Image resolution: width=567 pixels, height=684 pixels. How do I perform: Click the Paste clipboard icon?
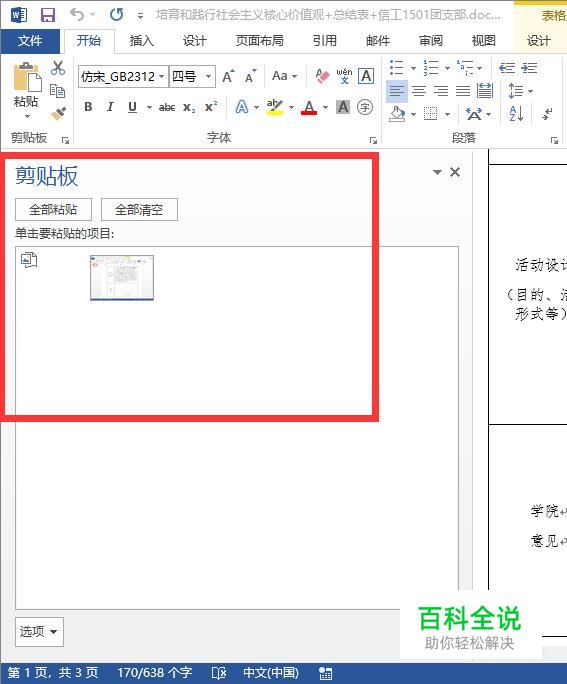click(x=27, y=79)
